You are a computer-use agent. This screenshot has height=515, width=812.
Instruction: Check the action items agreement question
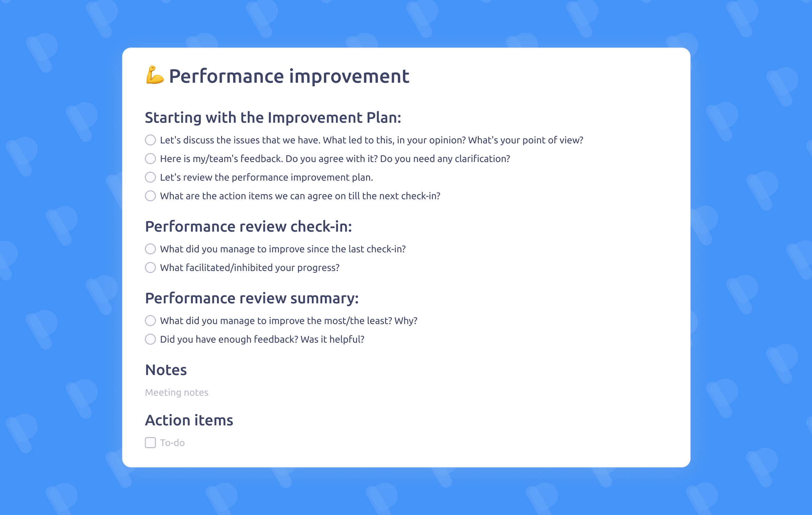(150, 196)
